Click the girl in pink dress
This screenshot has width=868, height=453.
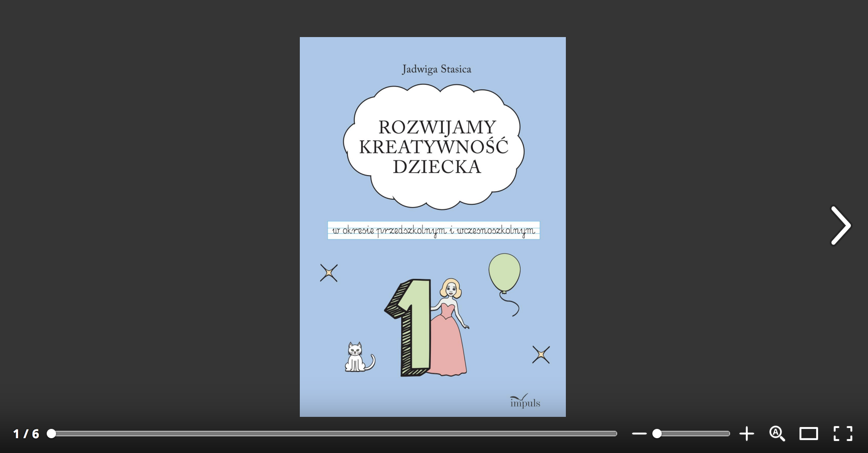(448, 329)
